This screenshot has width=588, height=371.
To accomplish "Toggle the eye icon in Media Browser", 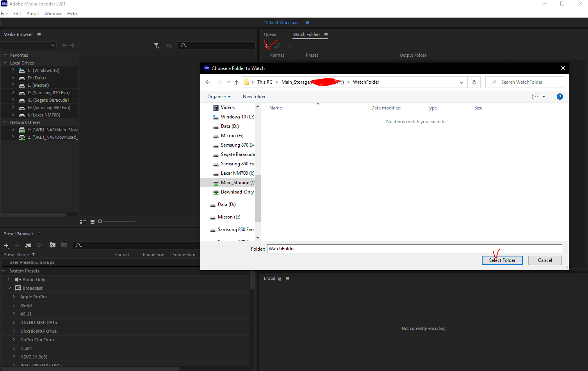I will click(x=169, y=46).
